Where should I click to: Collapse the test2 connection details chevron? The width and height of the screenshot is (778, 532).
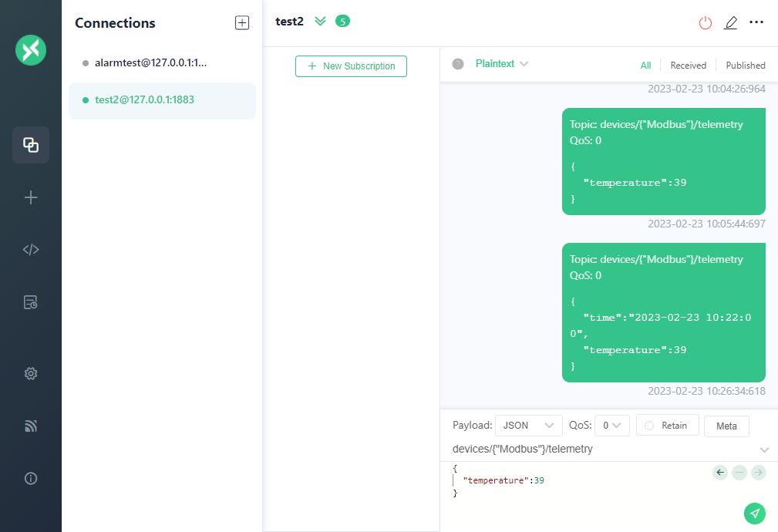point(320,22)
